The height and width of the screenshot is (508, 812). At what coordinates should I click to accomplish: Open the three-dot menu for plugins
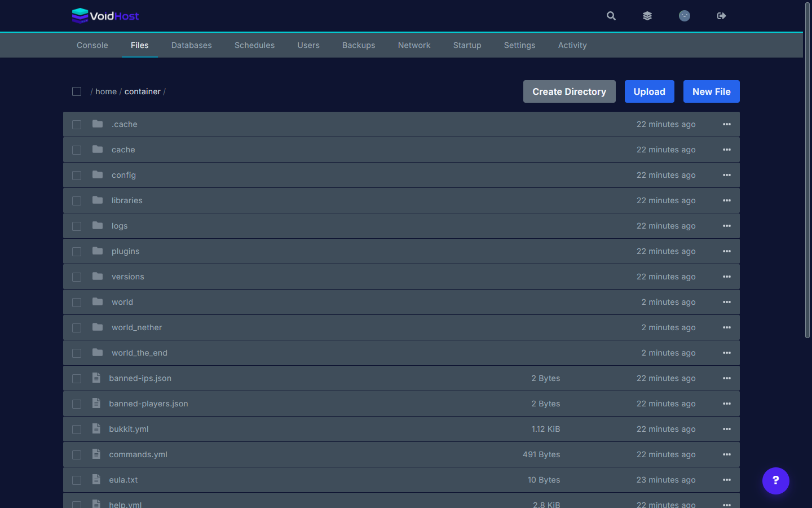[x=727, y=251]
